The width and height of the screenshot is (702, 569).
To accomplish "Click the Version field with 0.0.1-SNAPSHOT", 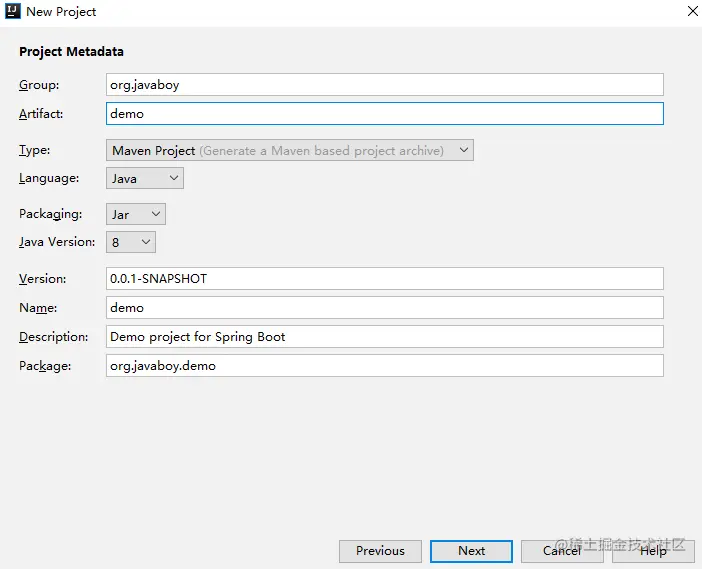I will click(385, 278).
